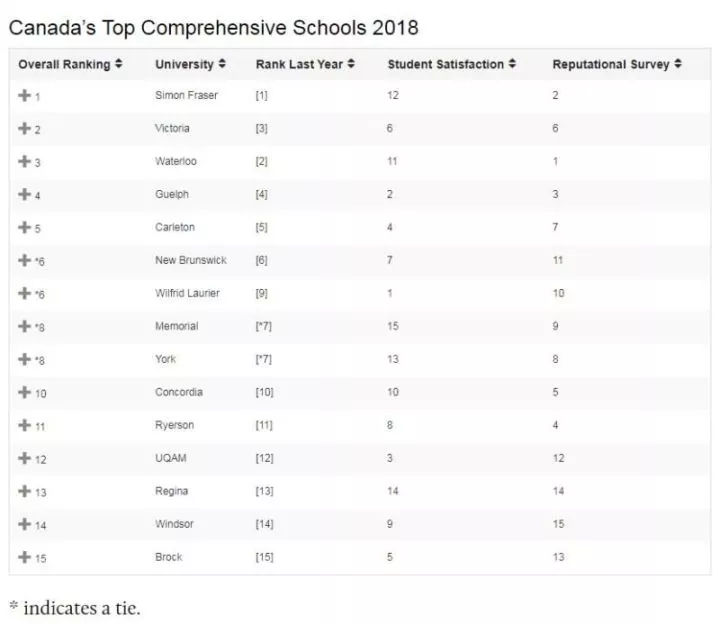Click the plus icon next to York
This screenshot has height=624, width=720.
[25, 359]
